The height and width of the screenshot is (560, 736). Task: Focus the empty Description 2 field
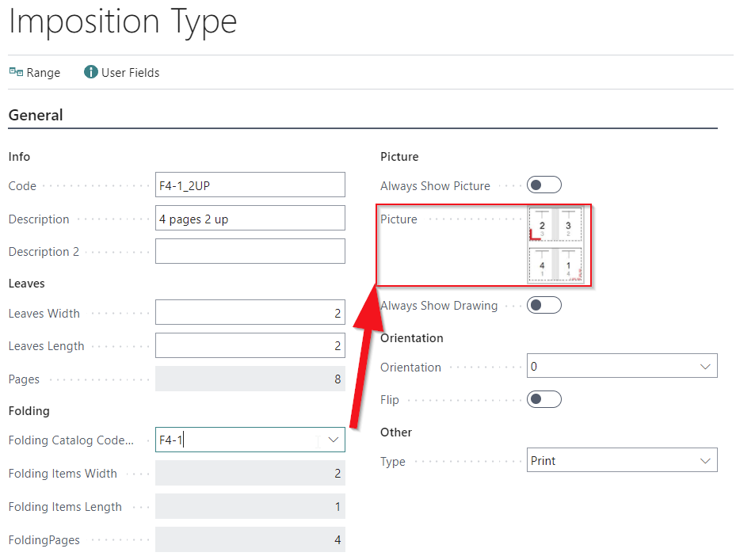[250, 251]
